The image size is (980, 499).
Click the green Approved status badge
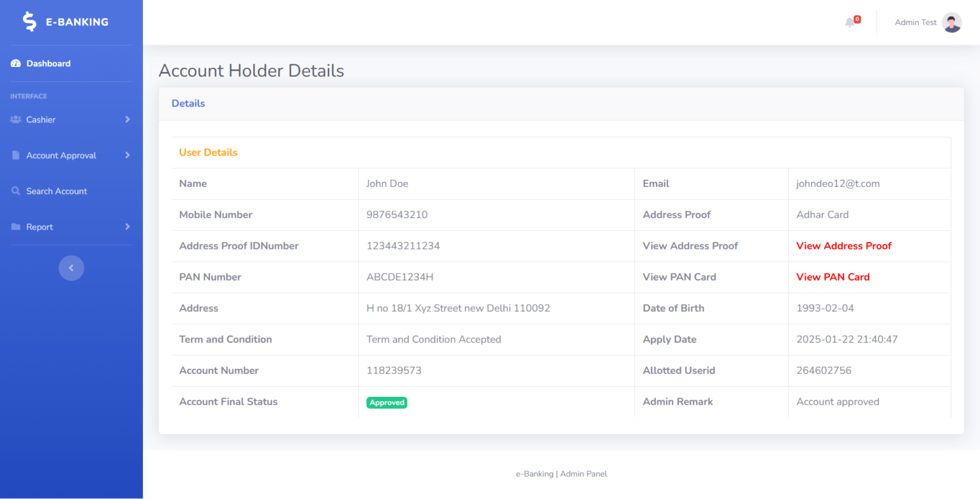387,403
